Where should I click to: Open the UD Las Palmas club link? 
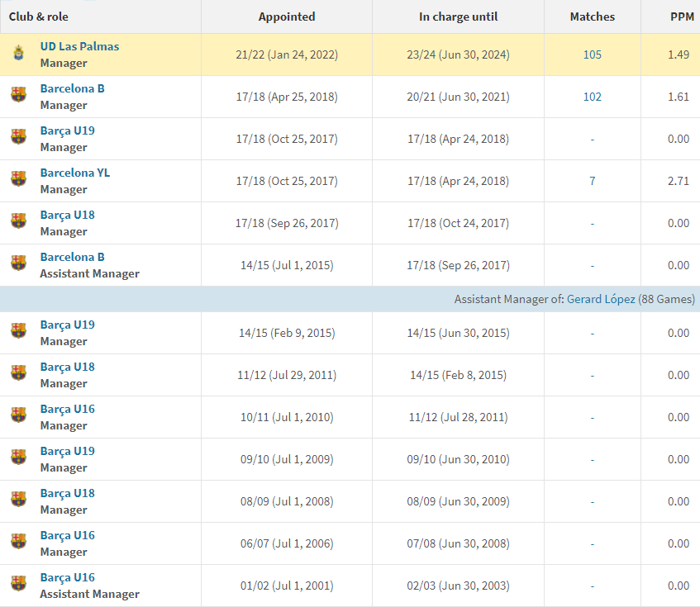tap(79, 46)
